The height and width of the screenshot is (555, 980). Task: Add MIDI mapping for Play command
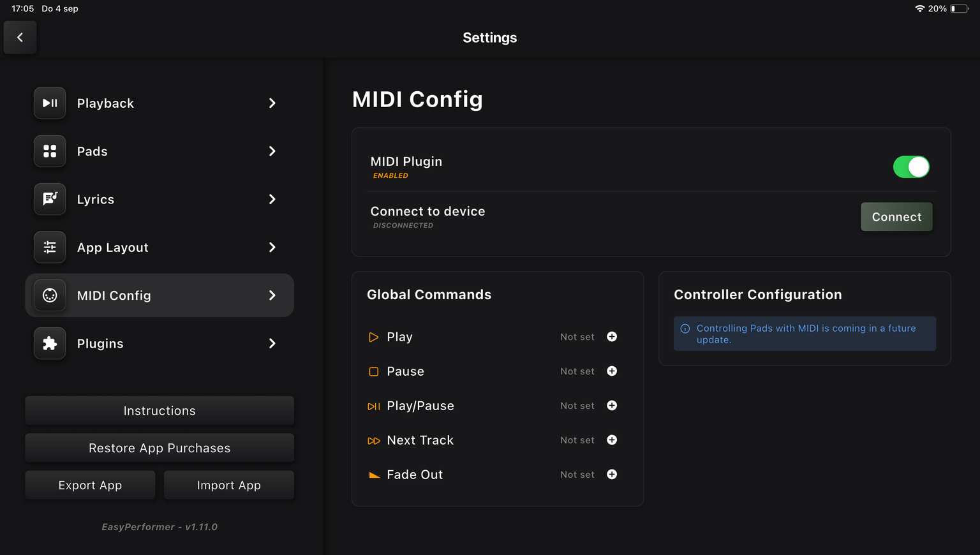click(x=612, y=337)
